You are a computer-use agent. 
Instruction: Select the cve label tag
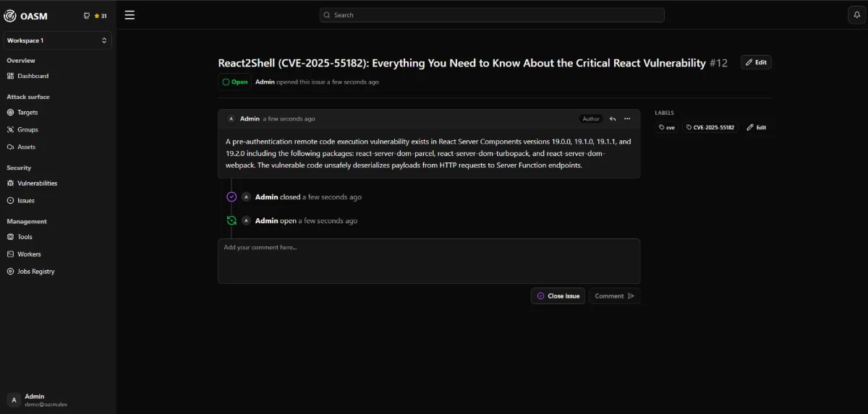[667, 127]
